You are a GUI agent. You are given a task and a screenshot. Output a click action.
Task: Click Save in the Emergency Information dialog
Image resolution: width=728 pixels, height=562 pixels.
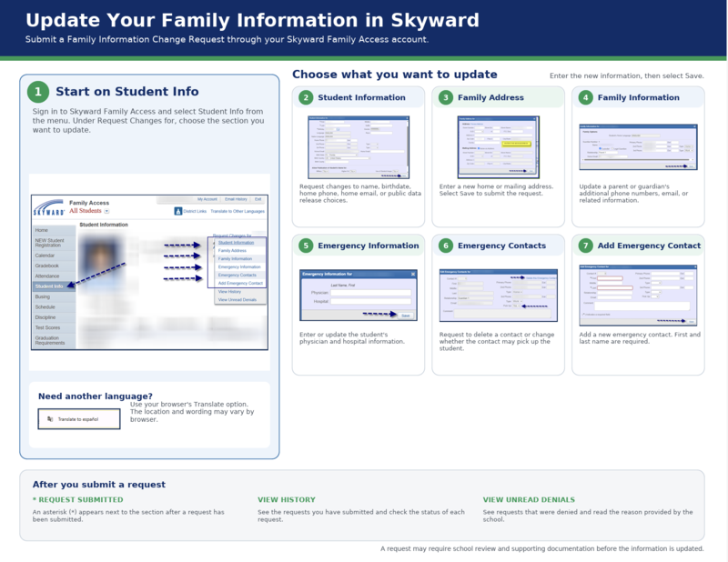pos(405,316)
